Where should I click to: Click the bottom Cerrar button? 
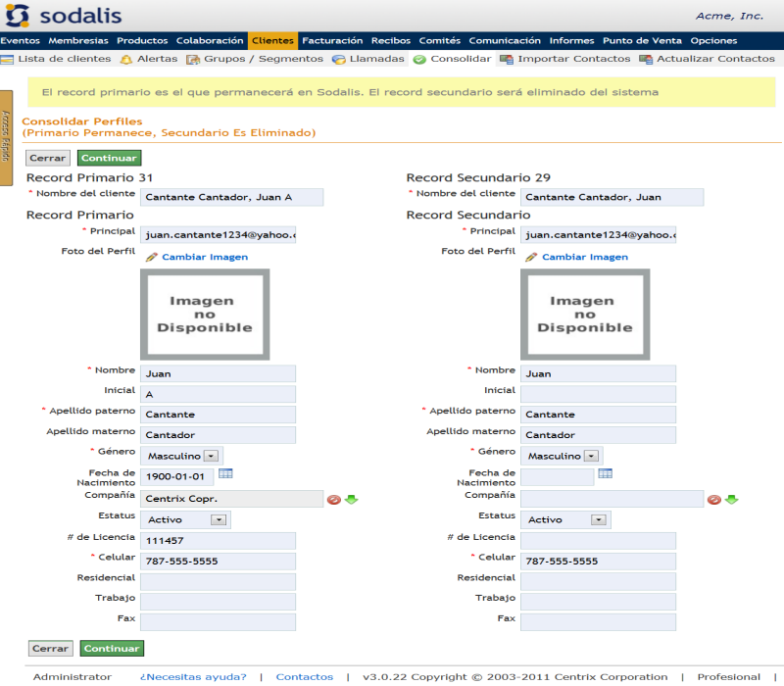point(50,648)
